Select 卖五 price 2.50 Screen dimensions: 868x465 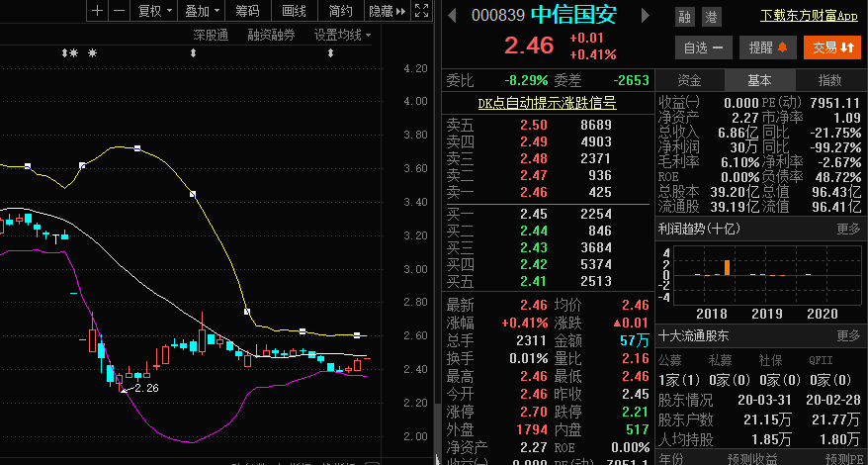(x=534, y=125)
